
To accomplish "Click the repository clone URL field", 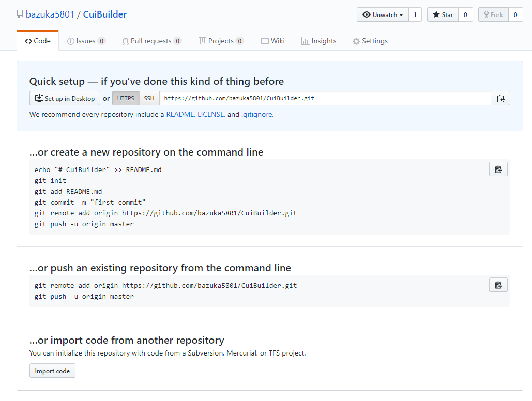I will [326, 98].
